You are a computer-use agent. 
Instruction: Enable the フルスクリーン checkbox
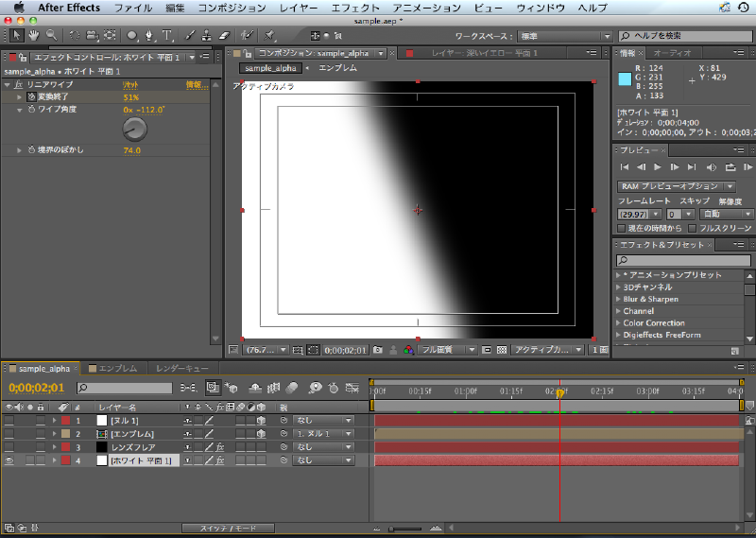(692, 228)
